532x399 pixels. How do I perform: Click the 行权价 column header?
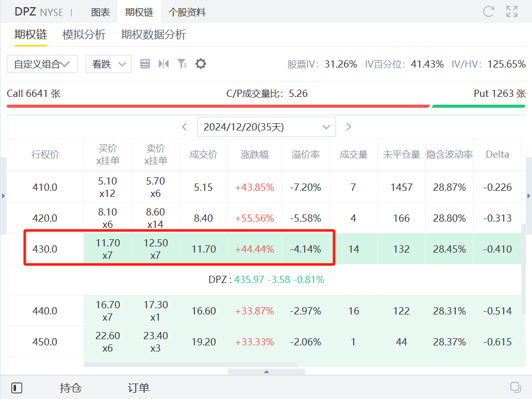(45, 154)
